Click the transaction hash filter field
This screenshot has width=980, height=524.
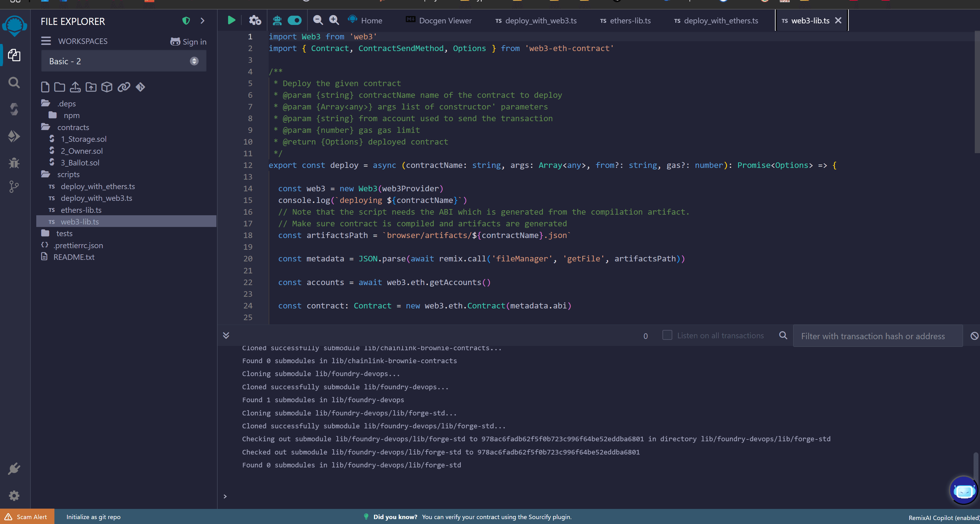[x=875, y=336]
